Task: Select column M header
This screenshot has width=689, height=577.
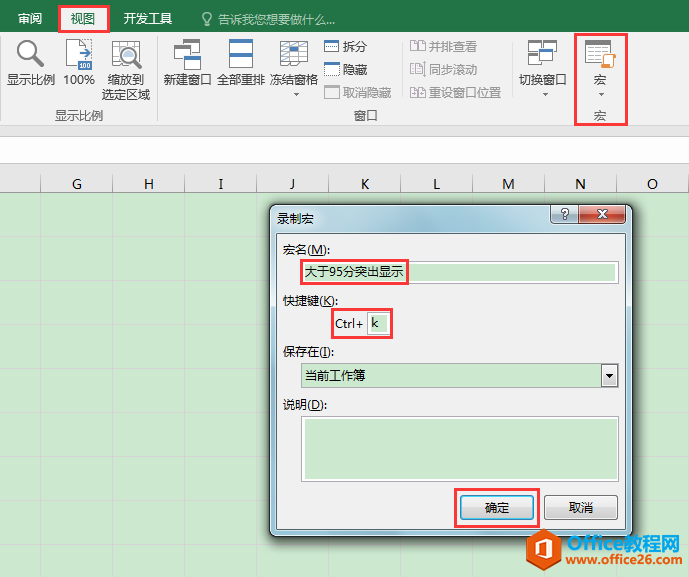Action: point(508,184)
